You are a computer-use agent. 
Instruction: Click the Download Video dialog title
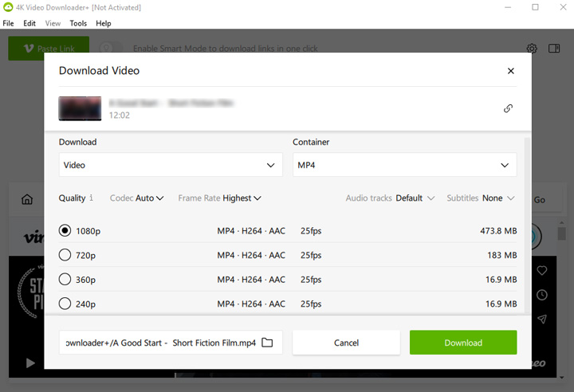[99, 71]
